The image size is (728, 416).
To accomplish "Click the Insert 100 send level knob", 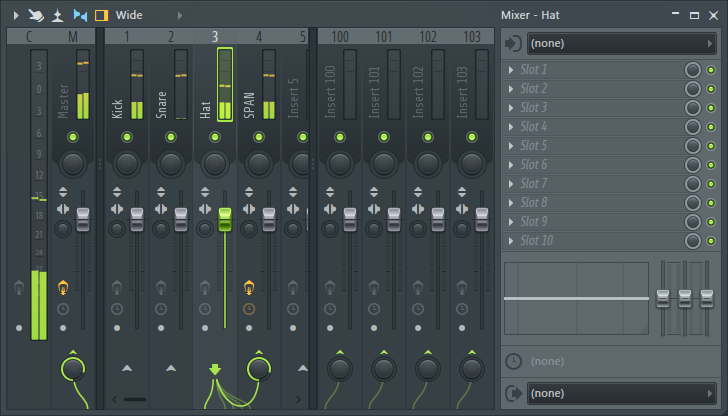I will 340,369.
